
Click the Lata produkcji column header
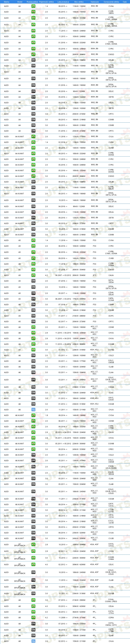click(63, 2)
